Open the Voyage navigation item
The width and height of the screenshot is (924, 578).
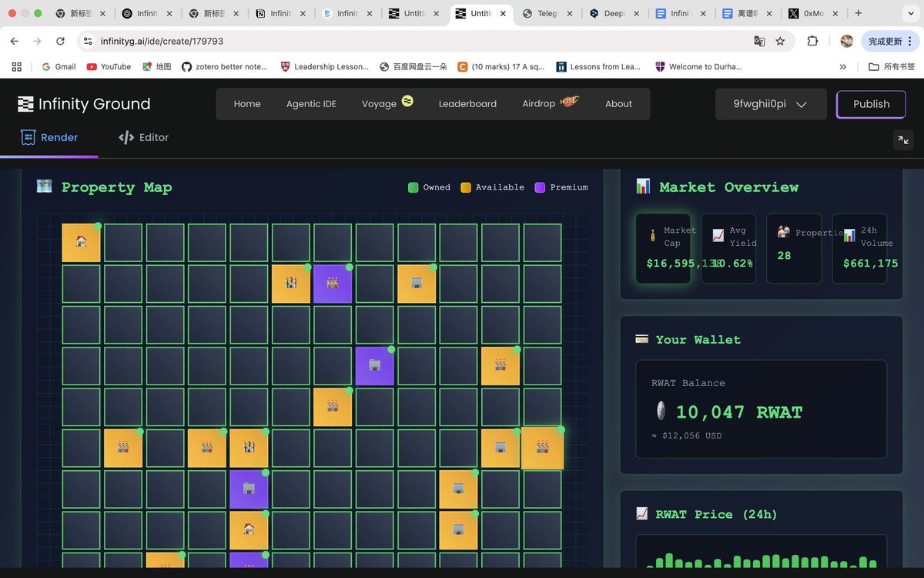point(387,103)
